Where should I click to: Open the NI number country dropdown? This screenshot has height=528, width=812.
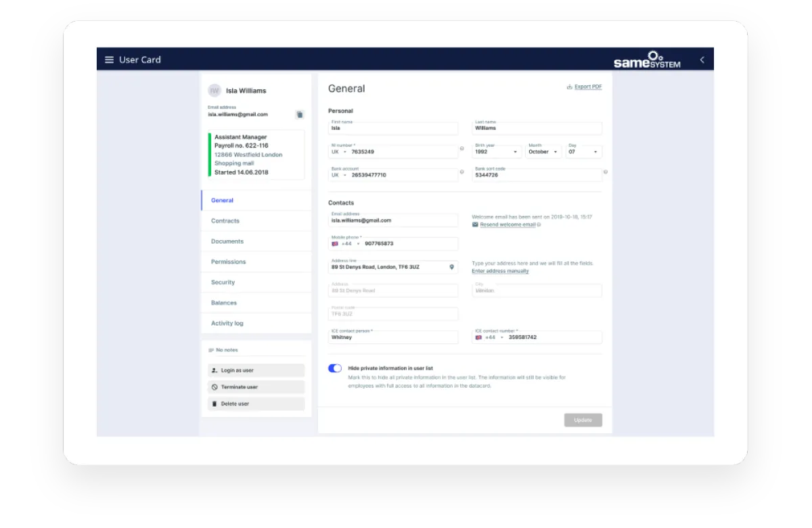pos(338,152)
